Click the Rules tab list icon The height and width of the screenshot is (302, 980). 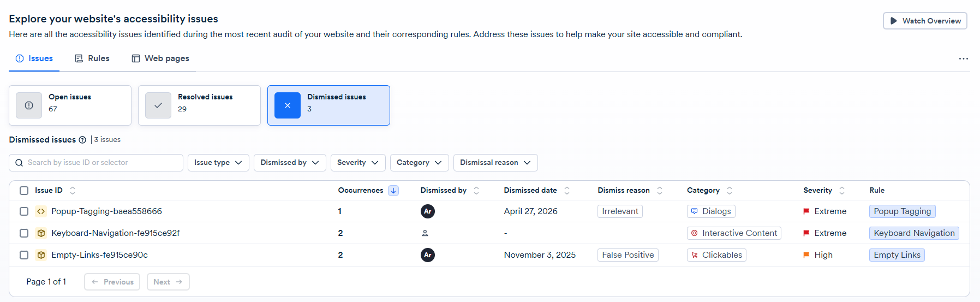[x=79, y=58]
